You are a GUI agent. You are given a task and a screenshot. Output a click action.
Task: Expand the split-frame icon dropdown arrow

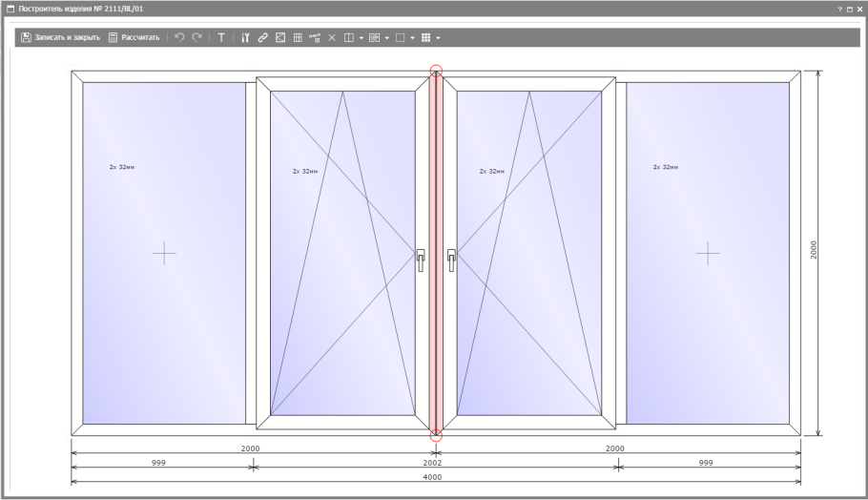point(362,38)
